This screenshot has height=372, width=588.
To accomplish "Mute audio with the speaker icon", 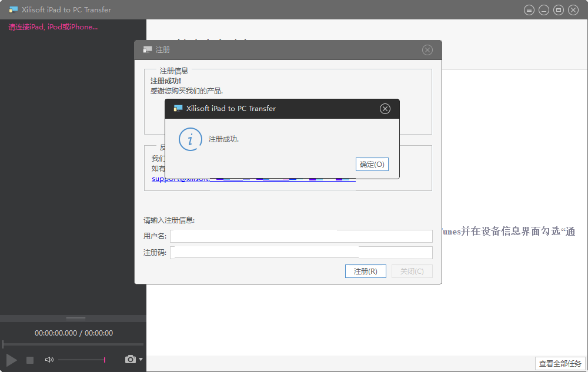I will [x=49, y=360].
